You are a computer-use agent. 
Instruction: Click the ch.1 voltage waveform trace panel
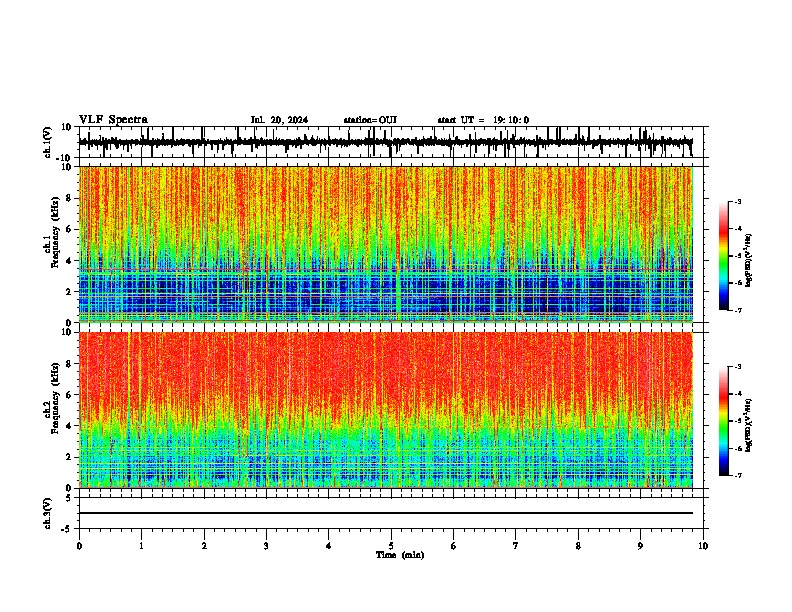391,142
